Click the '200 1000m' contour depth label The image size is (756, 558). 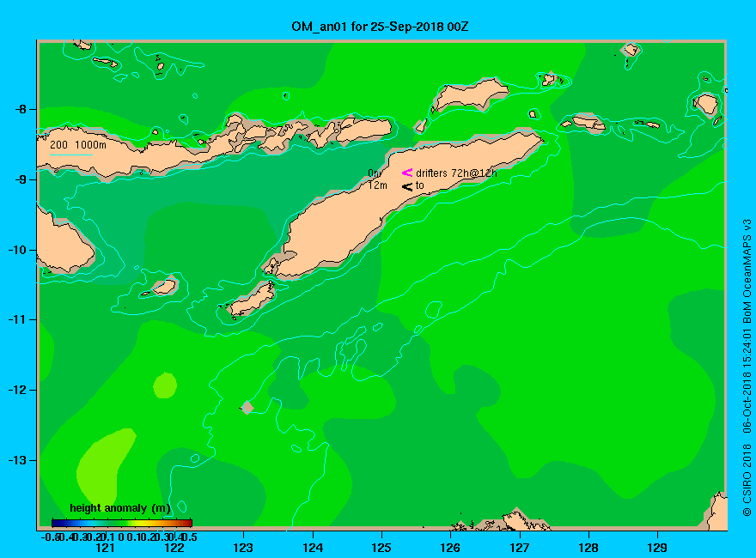click(78, 144)
